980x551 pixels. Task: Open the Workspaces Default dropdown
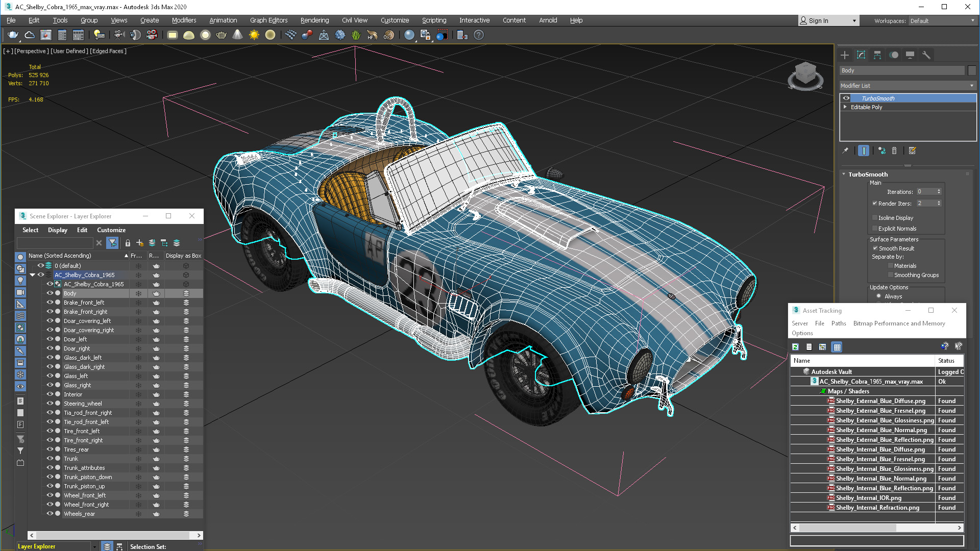point(942,21)
